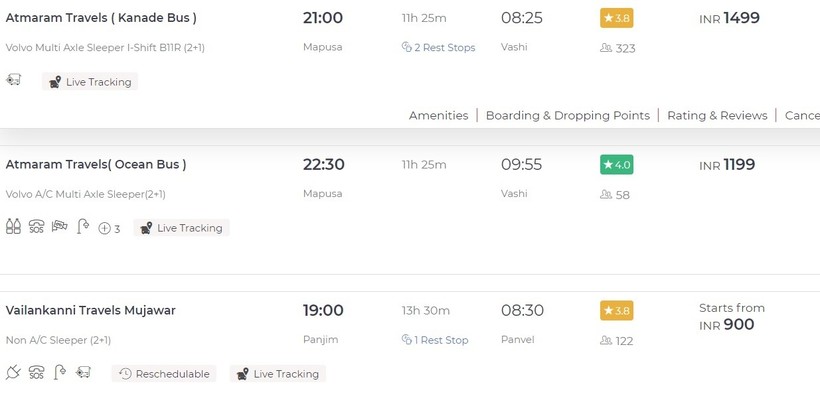The image size is (820, 412).
Task: Expand the 1 Rest Stop details
Action: [442, 340]
